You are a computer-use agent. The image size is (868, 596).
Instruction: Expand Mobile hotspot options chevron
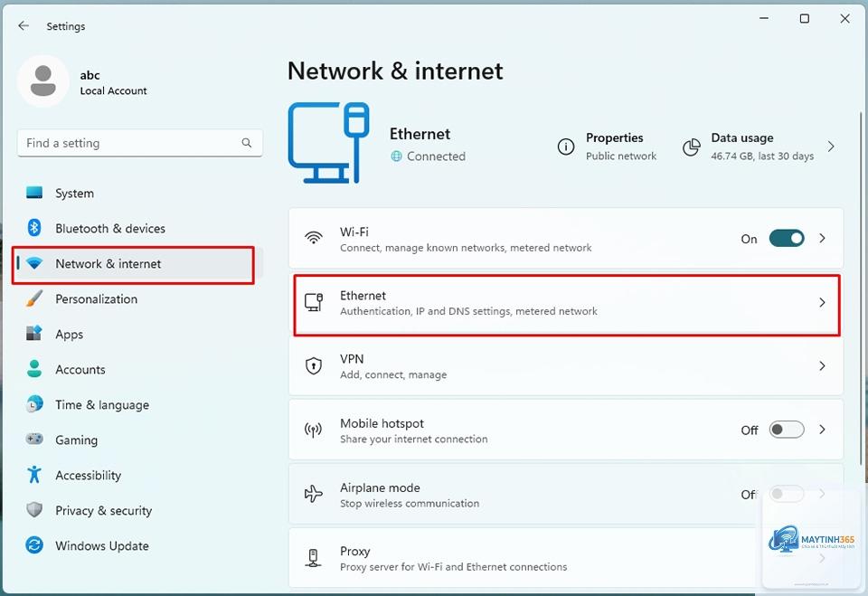(822, 430)
